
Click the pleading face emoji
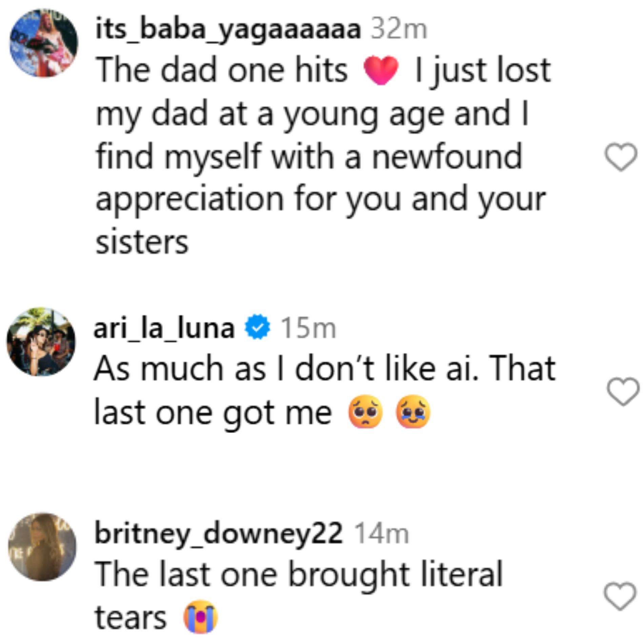pos(365,412)
